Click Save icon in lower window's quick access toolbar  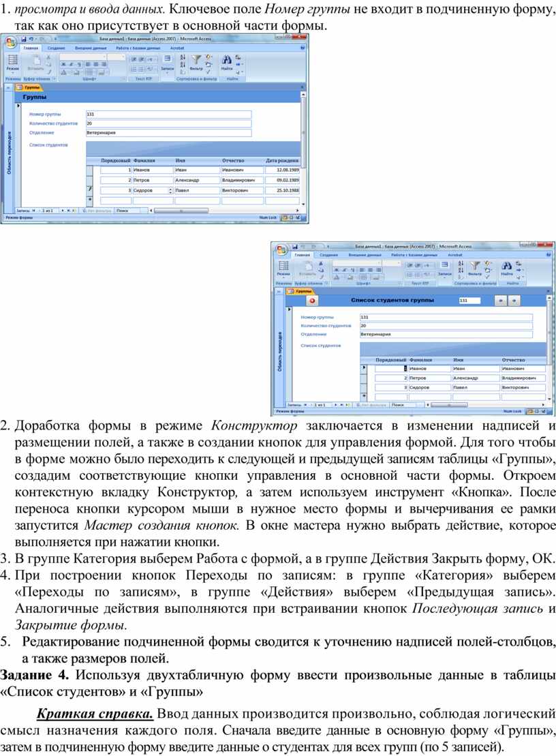(295, 247)
